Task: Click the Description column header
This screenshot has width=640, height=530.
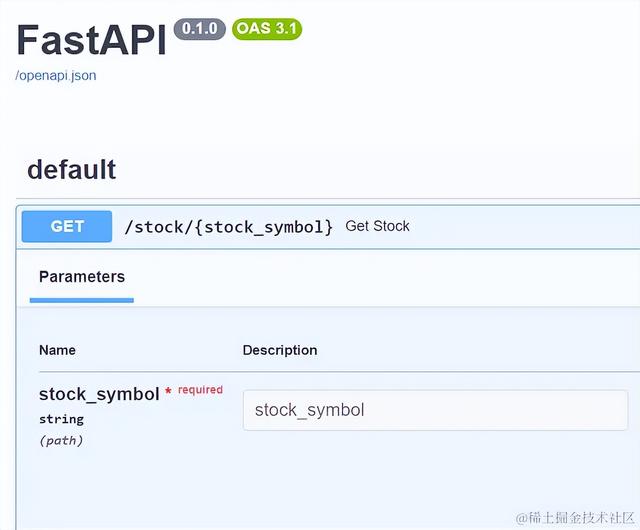Action: pyautogui.click(x=280, y=350)
